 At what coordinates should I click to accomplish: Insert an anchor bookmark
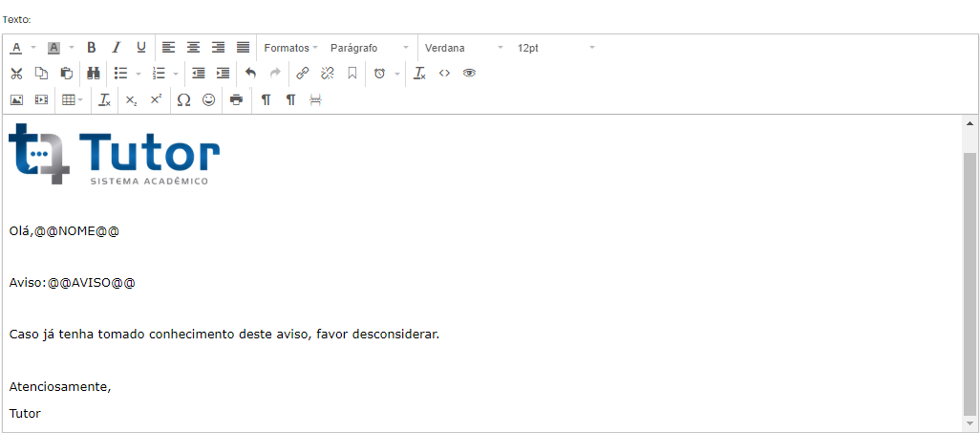pos(352,74)
